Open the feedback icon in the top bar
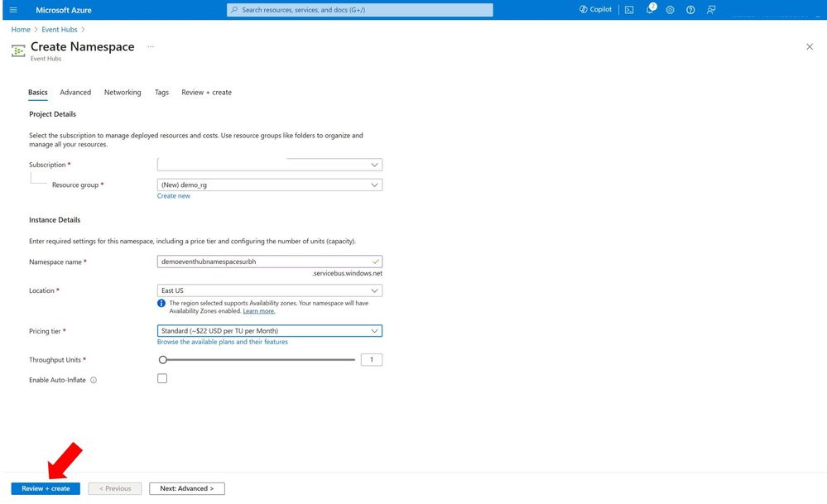827x504 pixels. [x=711, y=10]
